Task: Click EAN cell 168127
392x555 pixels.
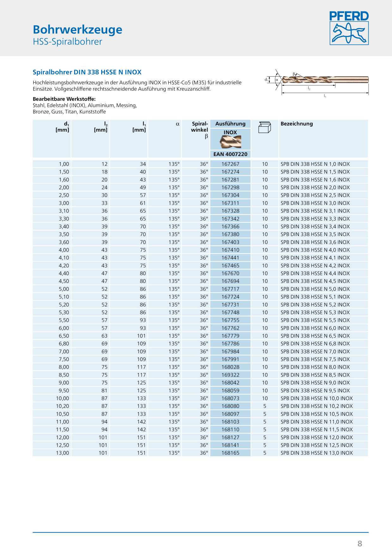Action: pyautogui.click(x=230, y=437)
